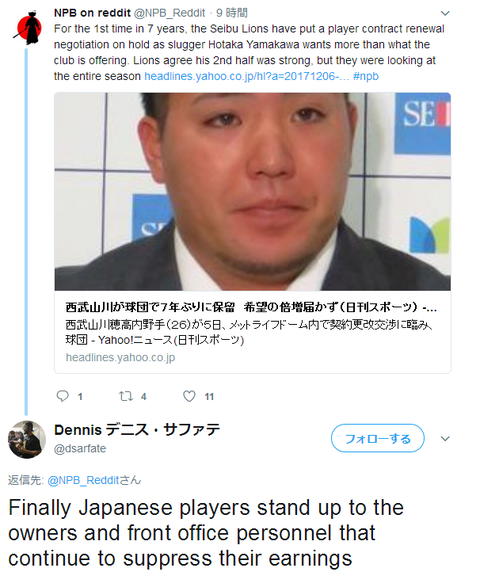Expand the NPB tweet options chevron
The height and width of the screenshot is (587, 480).
pyautogui.click(x=445, y=13)
